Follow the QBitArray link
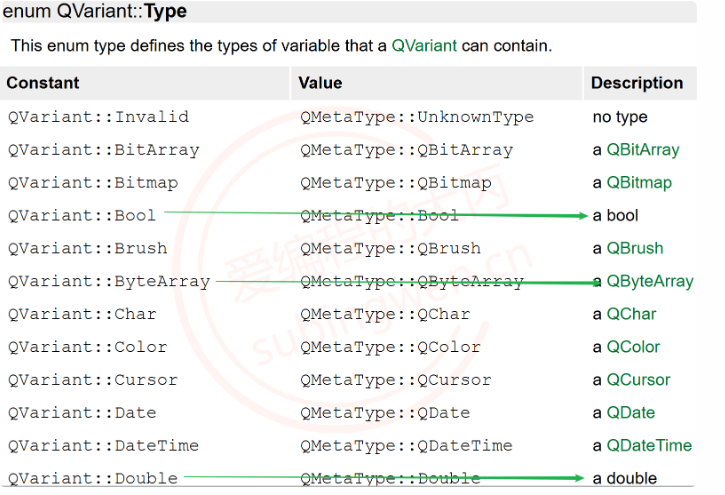The image size is (725, 495). click(x=643, y=150)
